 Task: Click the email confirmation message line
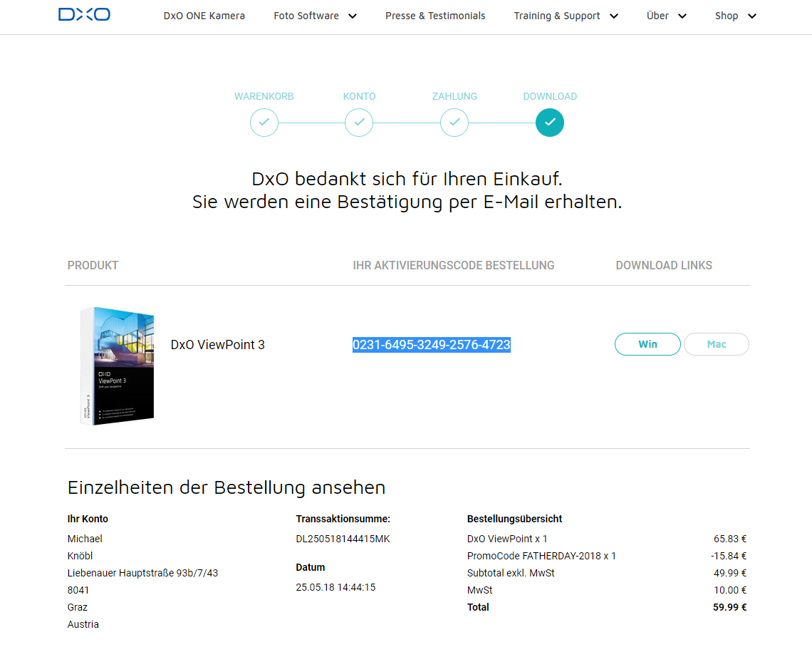point(407,202)
